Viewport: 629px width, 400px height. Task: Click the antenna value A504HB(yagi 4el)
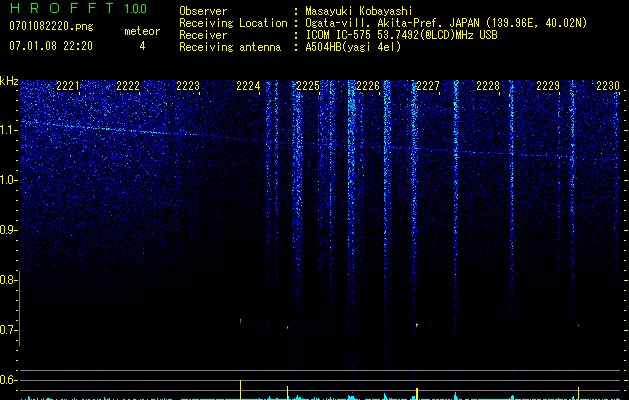[353, 47]
